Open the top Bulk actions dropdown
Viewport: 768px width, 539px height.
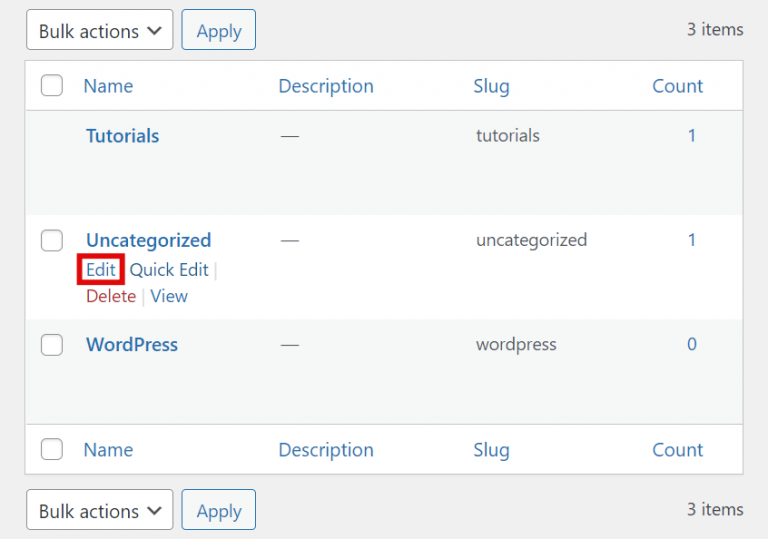tap(99, 31)
